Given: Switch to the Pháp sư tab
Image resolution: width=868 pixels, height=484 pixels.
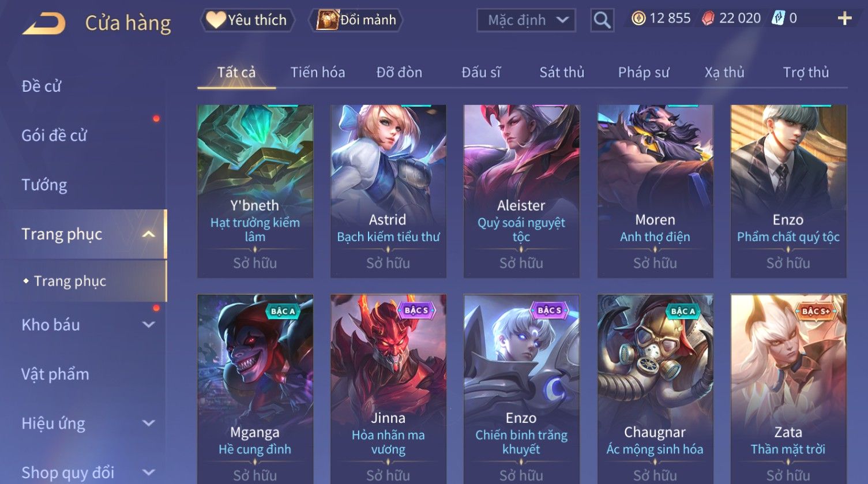Looking at the screenshot, I should pos(644,72).
